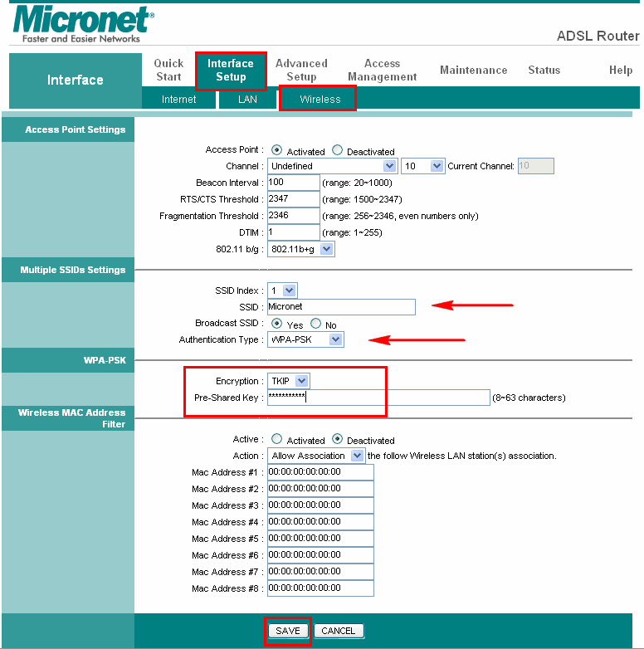Click the Mac Address #5 field
This screenshot has width=644, height=649.
click(x=320, y=539)
